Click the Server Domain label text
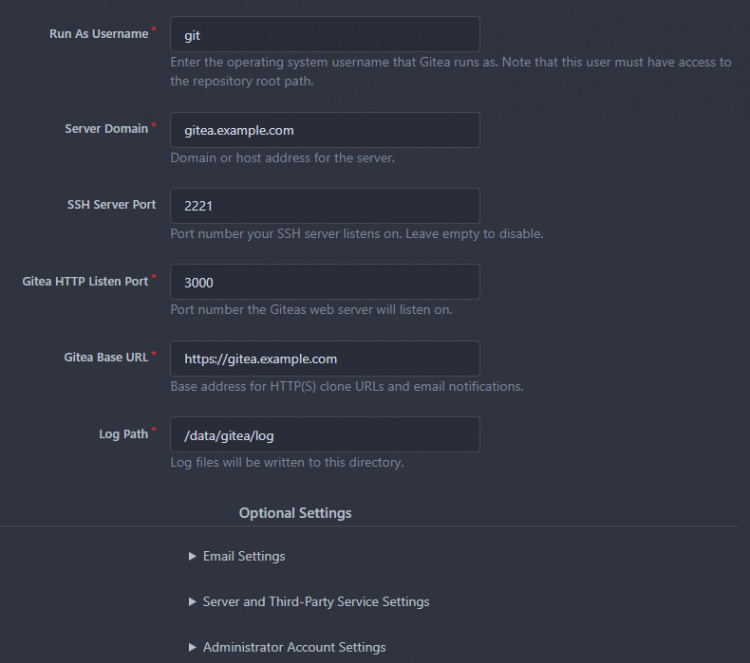This screenshot has height=663, width=750. click(106, 129)
